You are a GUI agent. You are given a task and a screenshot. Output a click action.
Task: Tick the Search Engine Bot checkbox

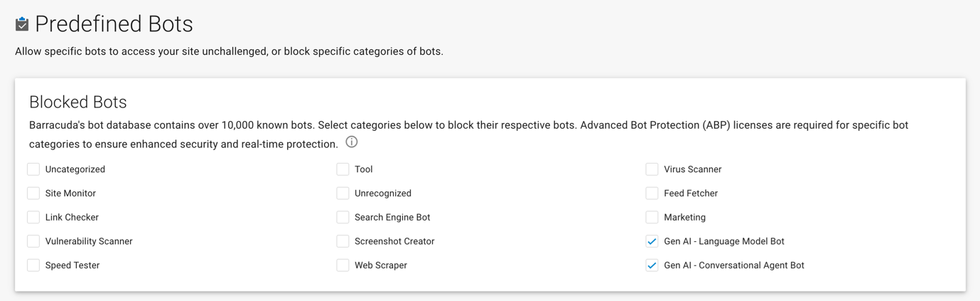pyautogui.click(x=343, y=217)
